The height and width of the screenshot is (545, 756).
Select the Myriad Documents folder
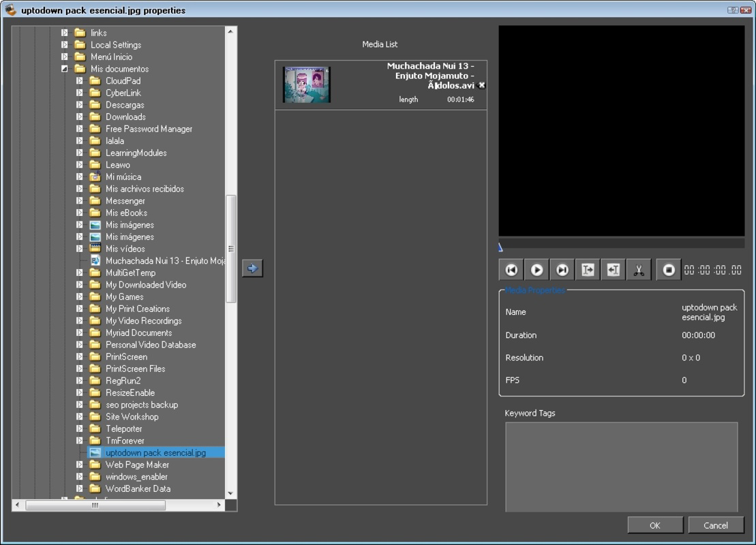(139, 333)
